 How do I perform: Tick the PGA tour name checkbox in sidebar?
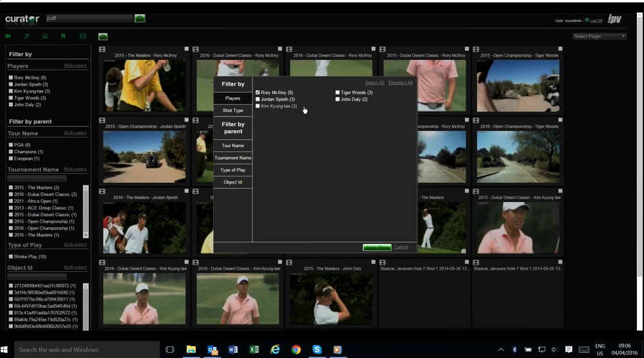pyautogui.click(x=11, y=145)
